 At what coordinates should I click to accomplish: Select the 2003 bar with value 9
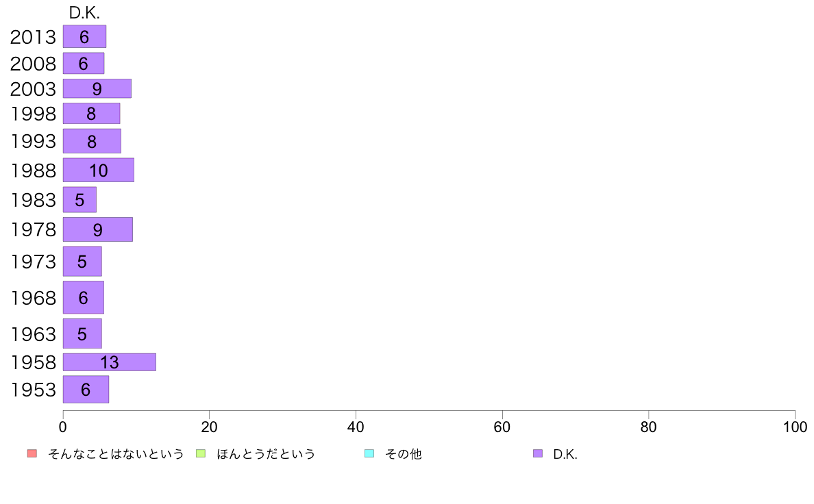click(x=97, y=89)
